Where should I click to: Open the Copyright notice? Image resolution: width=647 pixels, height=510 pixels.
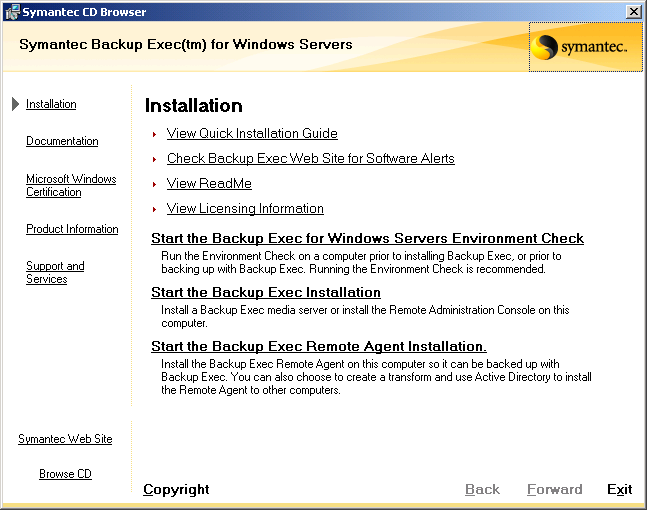(176, 489)
